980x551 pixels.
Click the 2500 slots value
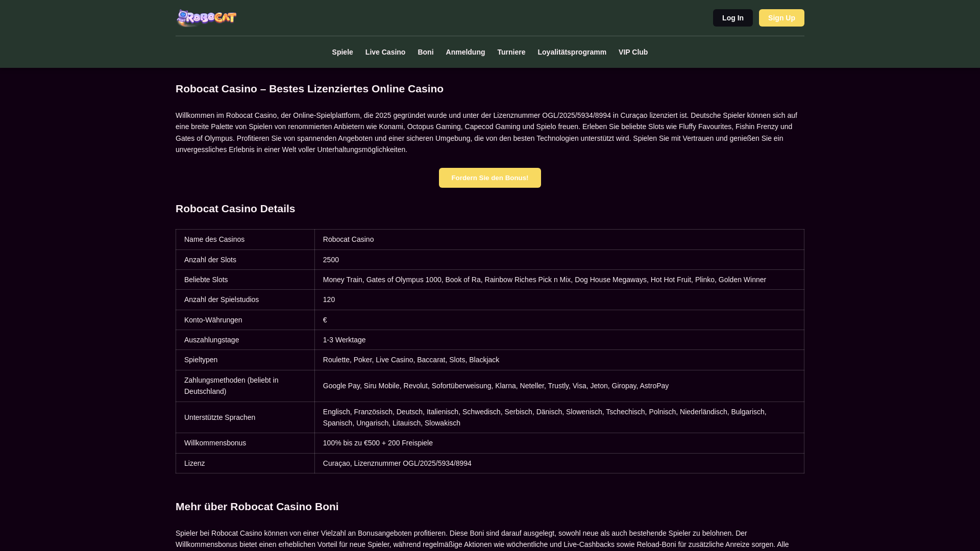click(331, 260)
